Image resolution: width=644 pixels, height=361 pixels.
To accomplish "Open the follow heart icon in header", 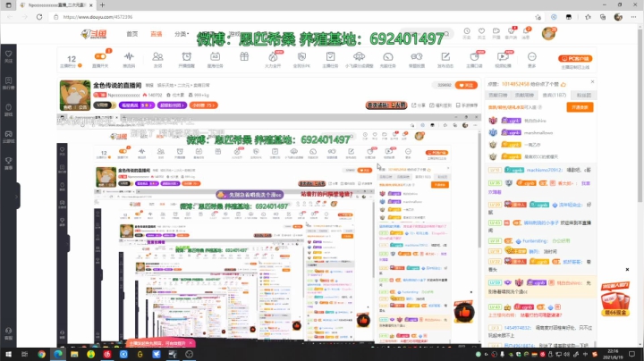I will [481, 31].
